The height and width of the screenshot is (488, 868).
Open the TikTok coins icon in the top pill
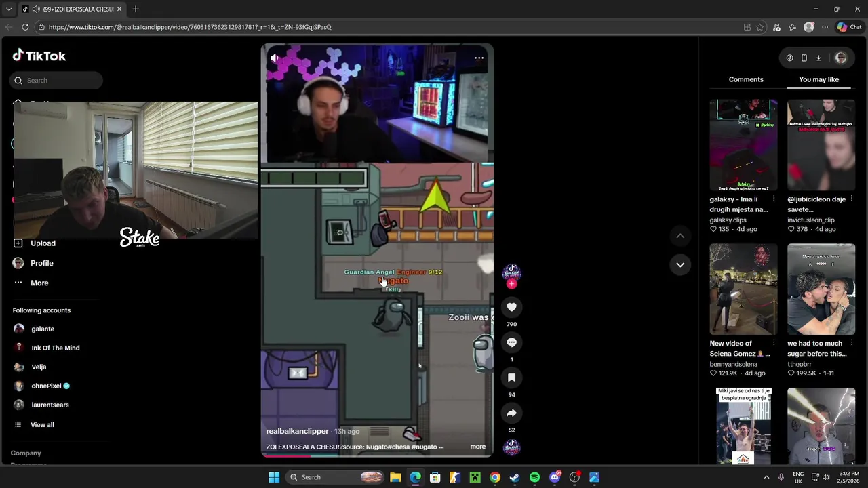[x=789, y=58]
